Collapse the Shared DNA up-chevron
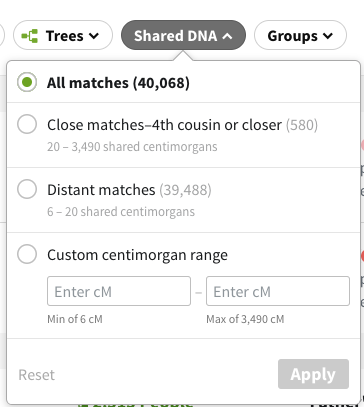 coord(227,36)
